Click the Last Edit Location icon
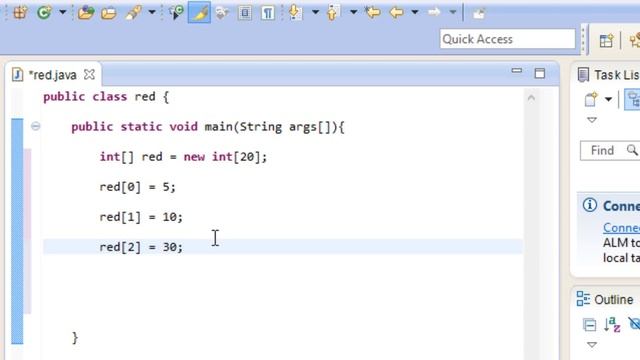Image resolution: width=640 pixels, height=360 pixels. [x=373, y=12]
